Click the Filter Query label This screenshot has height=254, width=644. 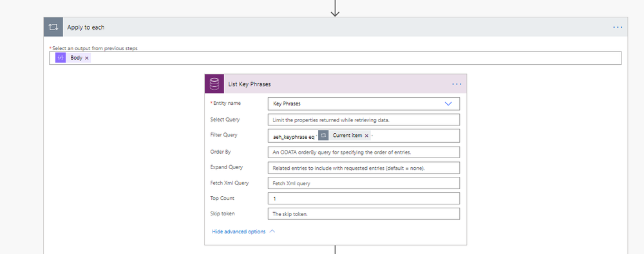pyautogui.click(x=223, y=134)
